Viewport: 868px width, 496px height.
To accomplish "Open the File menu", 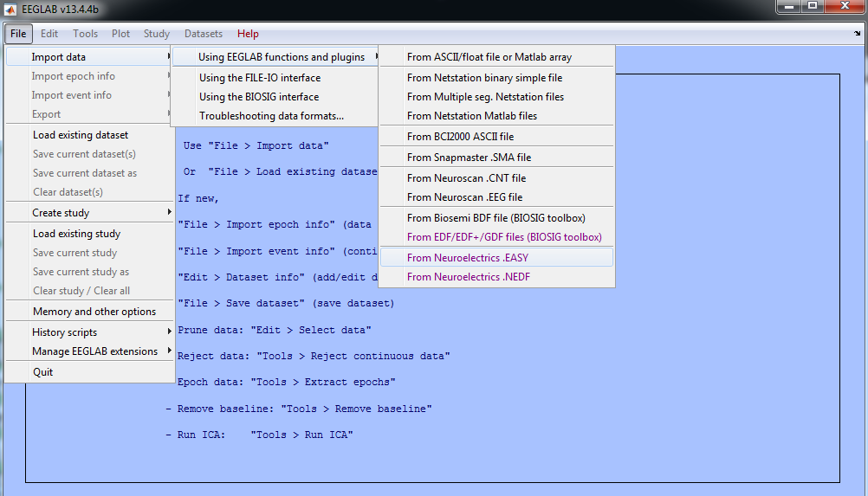I will (x=18, y=34).
